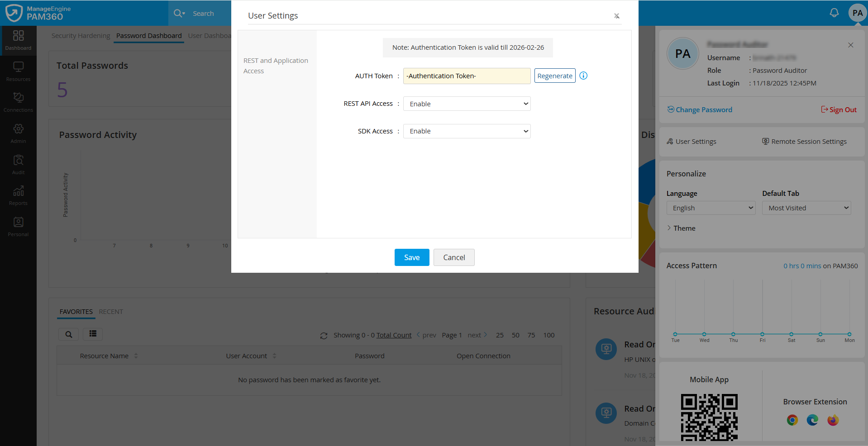Screen dimensions: 868x446
Task: Click the Firefox browser extension icon
Action: [833, 420]
